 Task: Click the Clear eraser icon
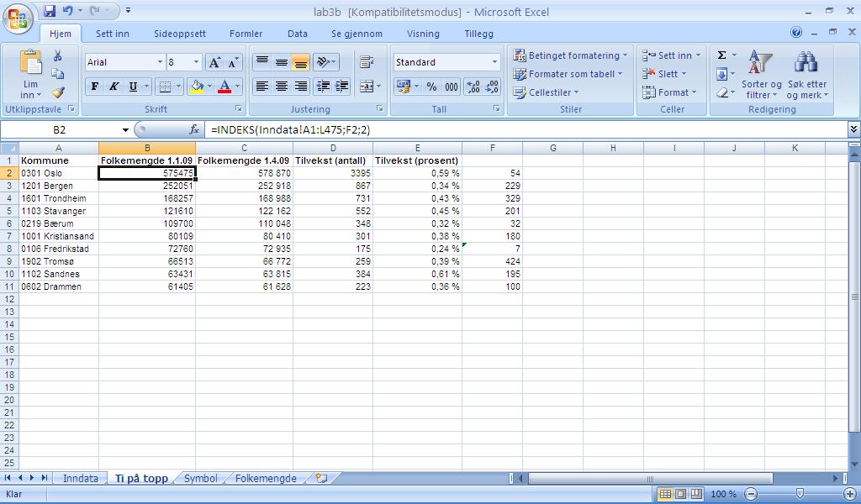[722, 92]
